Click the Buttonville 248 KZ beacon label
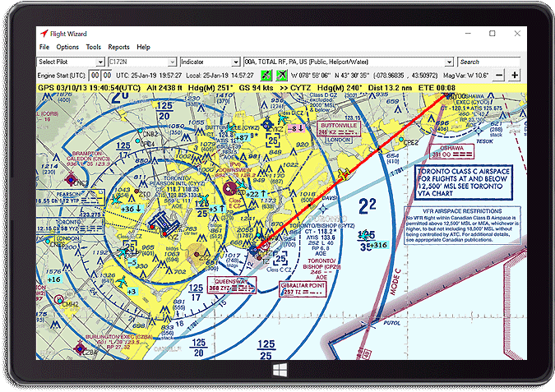Viewport: 555px width, 392px height. click(337, 128)
